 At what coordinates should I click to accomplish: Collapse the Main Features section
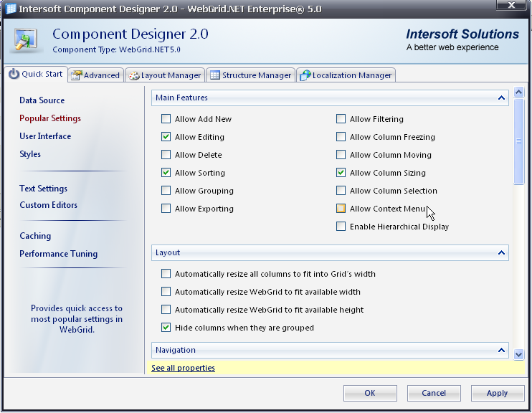click(501, 98)
